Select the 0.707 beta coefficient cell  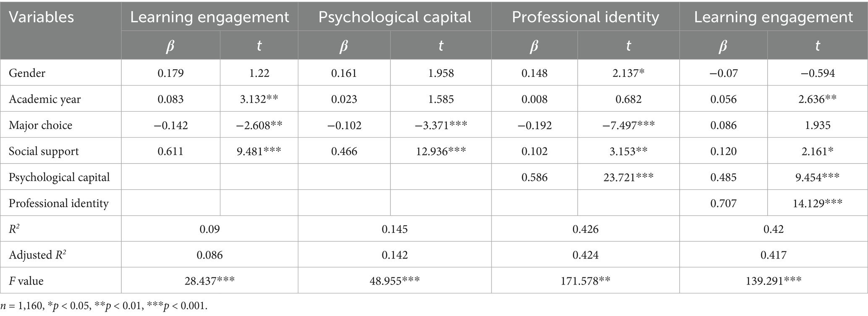click(723, 203)
